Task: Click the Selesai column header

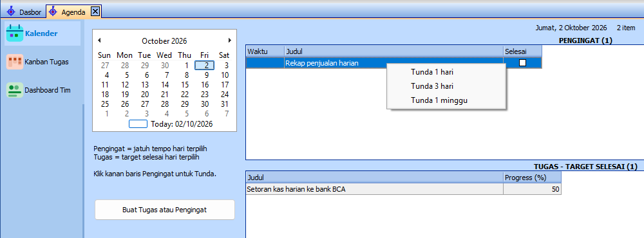Action: (522, 51)
